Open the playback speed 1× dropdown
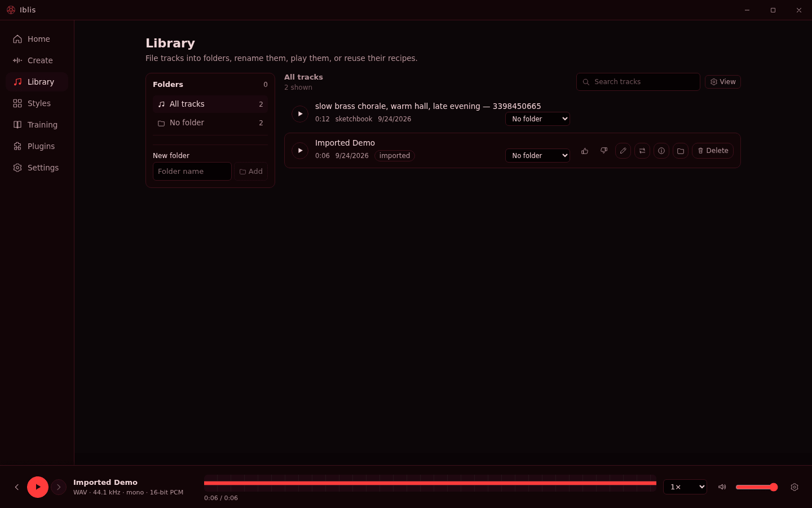The width and height of the screenshot is (812, 508). (685, 487)
